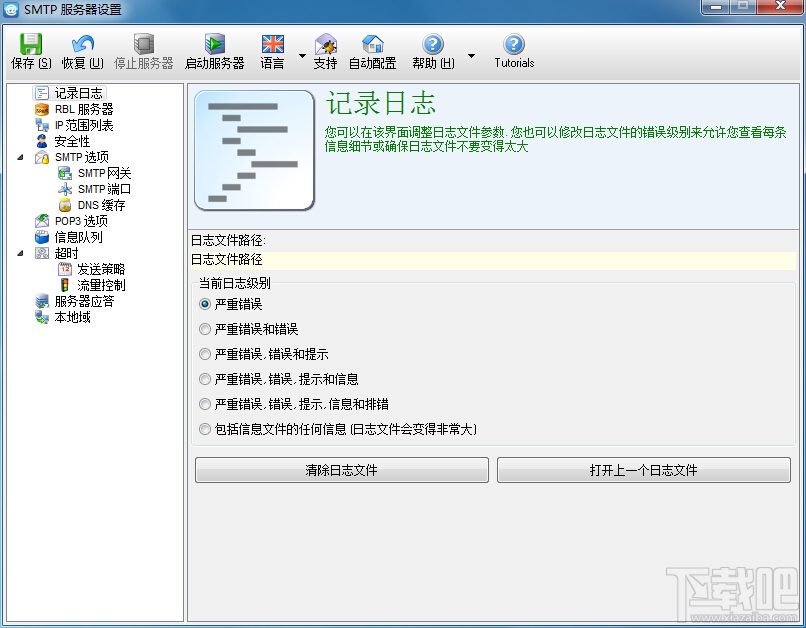
Task: Select the DNS 缓存 tree entry
Action: 102,205
